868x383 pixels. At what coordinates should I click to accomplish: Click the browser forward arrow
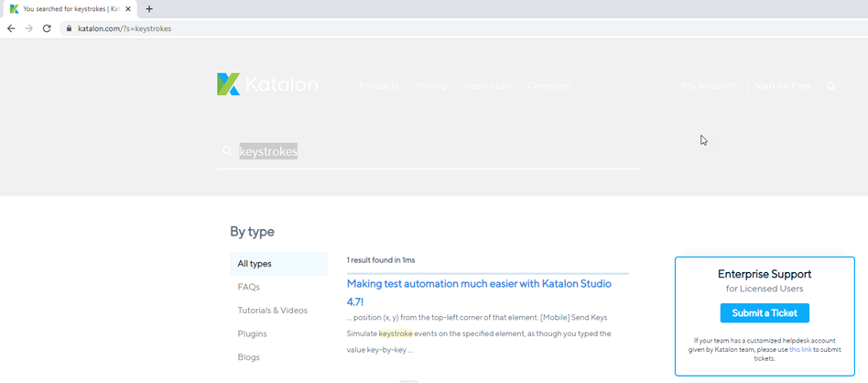28,28
